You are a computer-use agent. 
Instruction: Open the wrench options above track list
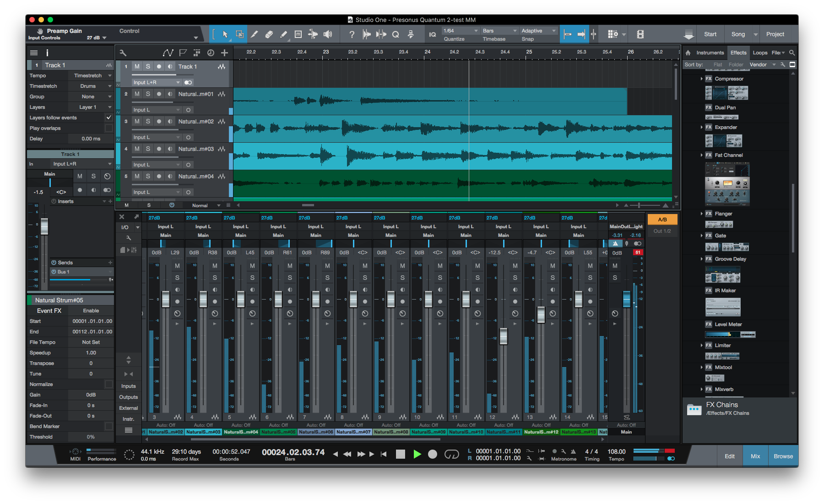pyautogui.click(x=123, y=53)
